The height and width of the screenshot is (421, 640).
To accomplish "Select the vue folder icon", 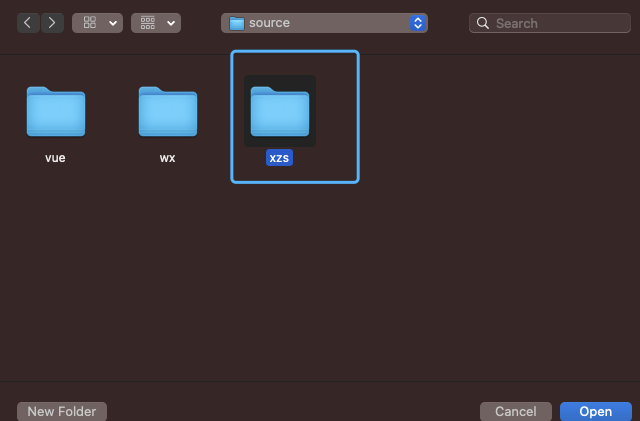I will pos(56,111).
